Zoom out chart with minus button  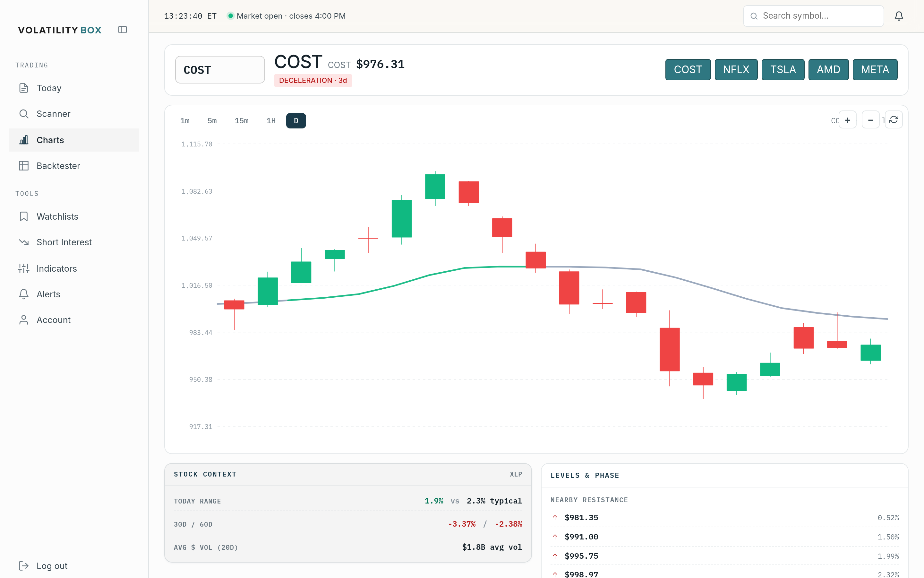[x=870, y=120]
